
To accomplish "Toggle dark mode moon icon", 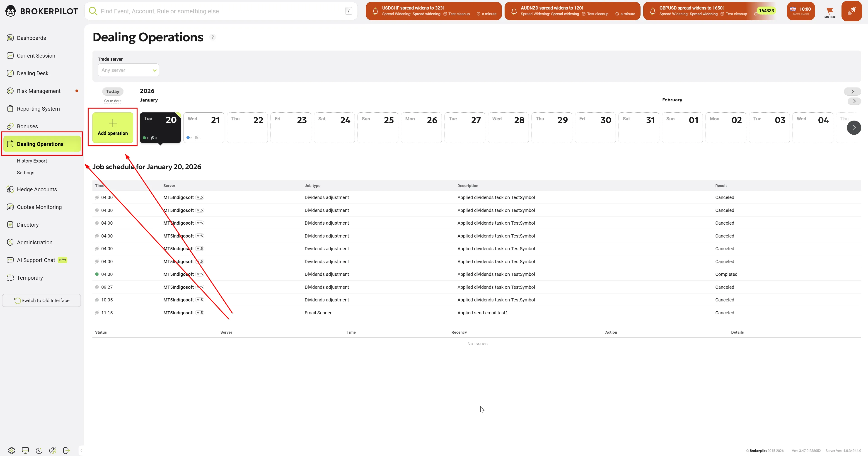I will [x=39, y=450].
